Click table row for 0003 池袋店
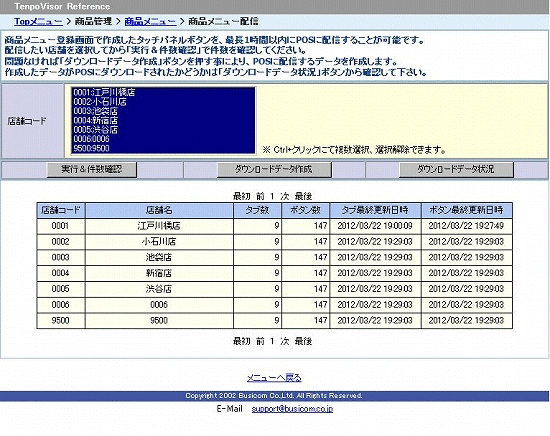 click(x=274, y=257)
